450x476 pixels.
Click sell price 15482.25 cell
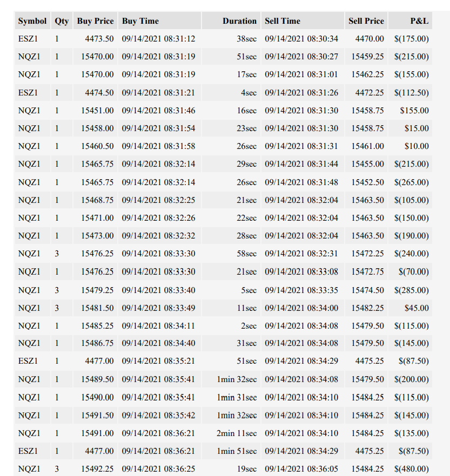click(x=366, y=308)
